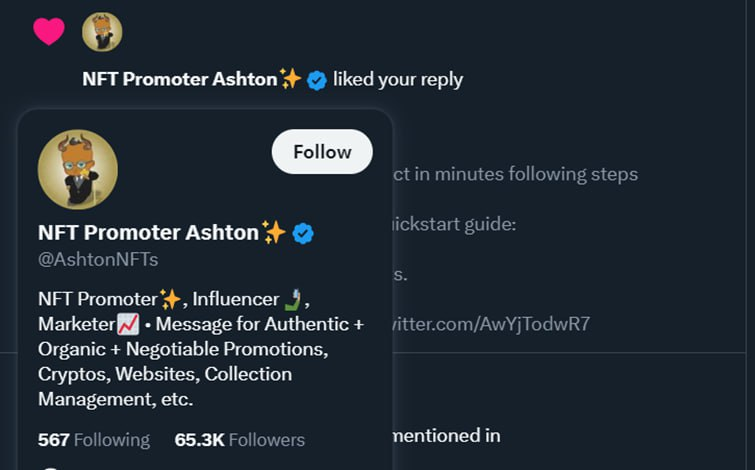Click the verified badge before "liked your reply"
The image size is (755, 470).
pos(317,80)
